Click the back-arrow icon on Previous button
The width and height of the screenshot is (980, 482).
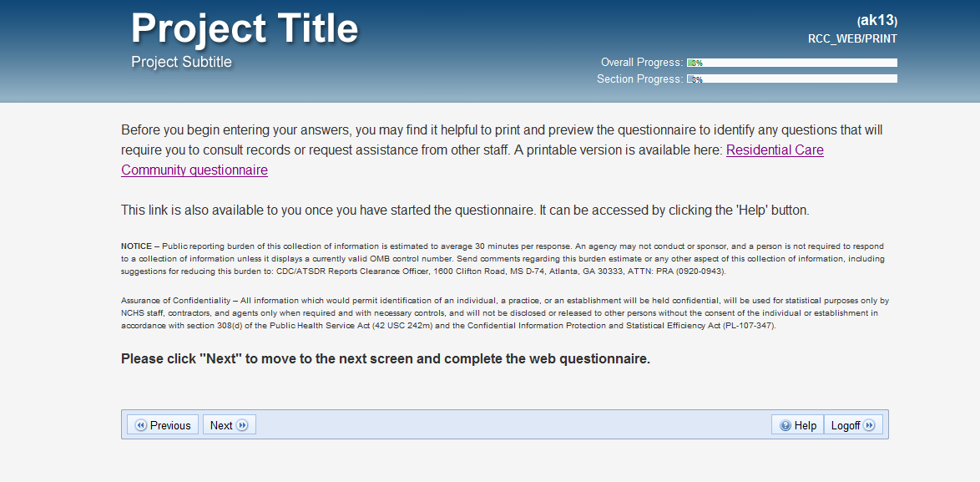140,425
